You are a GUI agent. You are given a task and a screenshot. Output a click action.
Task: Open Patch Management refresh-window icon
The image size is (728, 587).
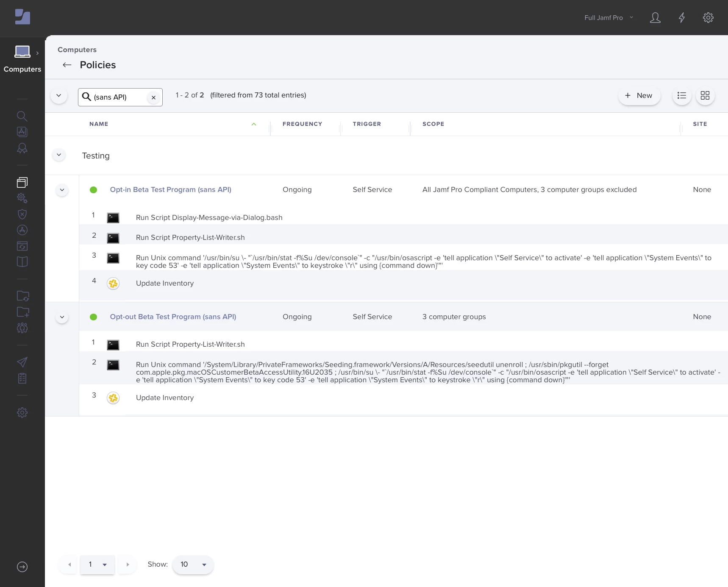click(22, 246)
